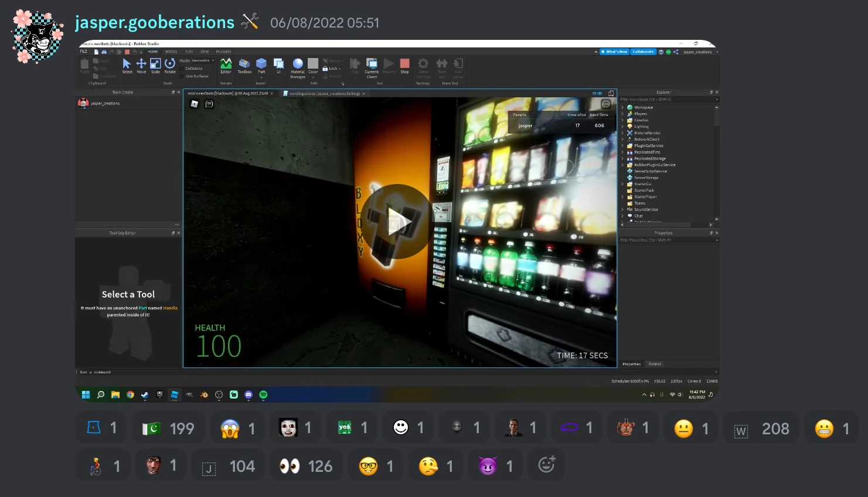Screen dimensions: 868x497
Task: React with the neutral face emoji
Action: point(692,428)
